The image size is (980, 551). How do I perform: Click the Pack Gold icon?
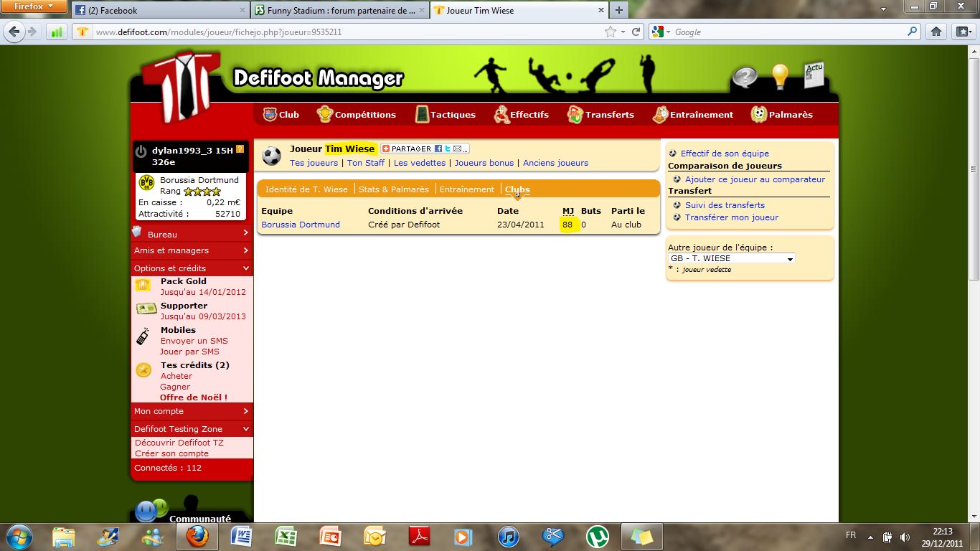click(143, 286)
